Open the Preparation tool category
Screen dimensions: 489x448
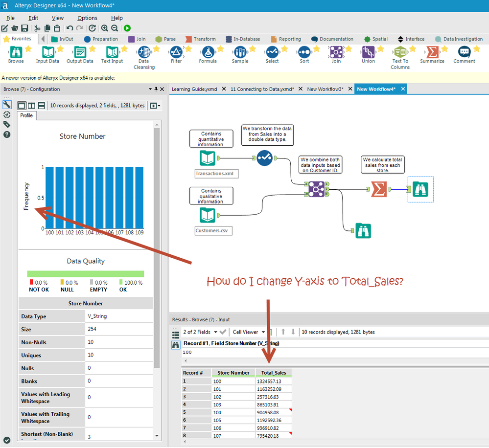pos(101,39)
